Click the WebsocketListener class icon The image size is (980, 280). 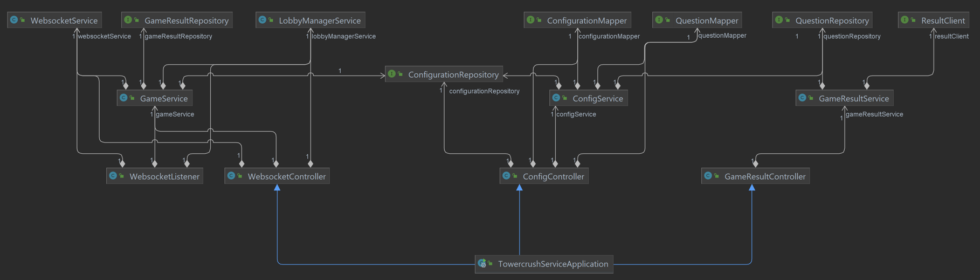click(113, 176)
